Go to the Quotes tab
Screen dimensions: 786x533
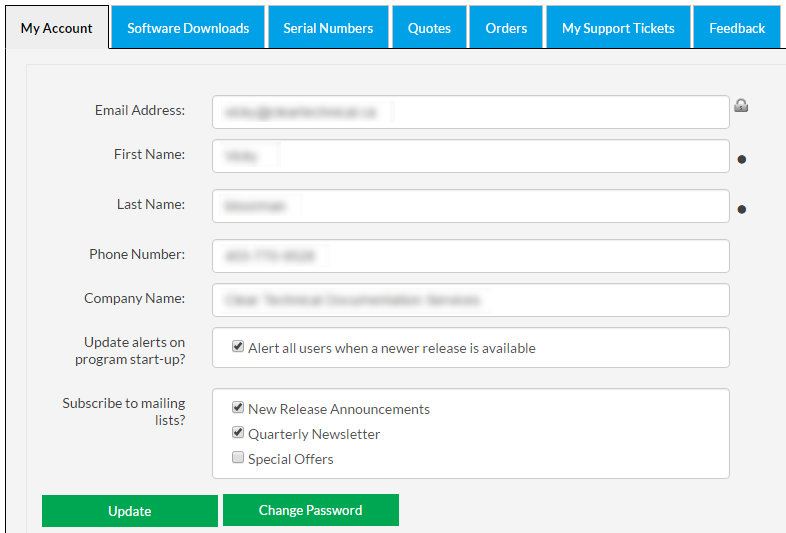(429, 28)
